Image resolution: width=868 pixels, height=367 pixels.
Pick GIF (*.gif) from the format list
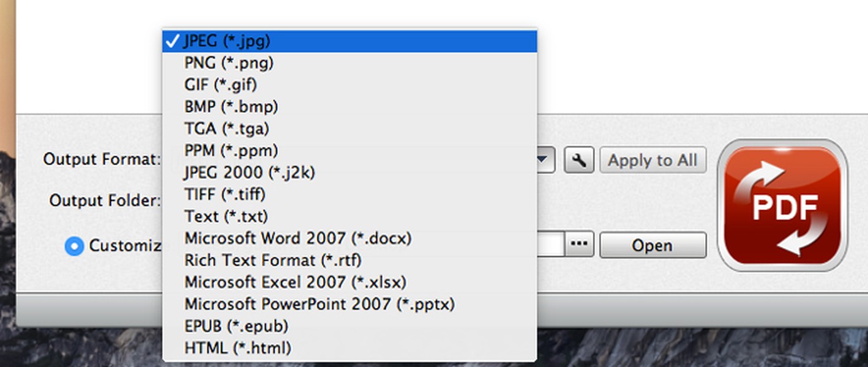(x=220, y=84)
